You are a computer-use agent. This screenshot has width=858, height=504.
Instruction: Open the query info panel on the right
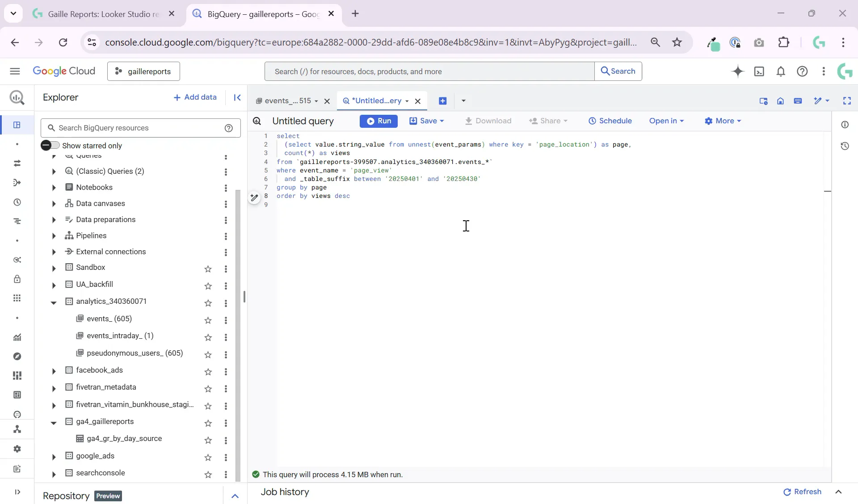[846, 125]
